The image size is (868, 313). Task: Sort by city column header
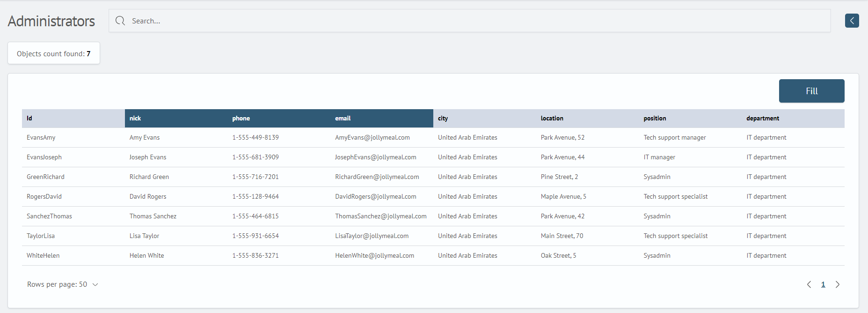pos(485,118)
